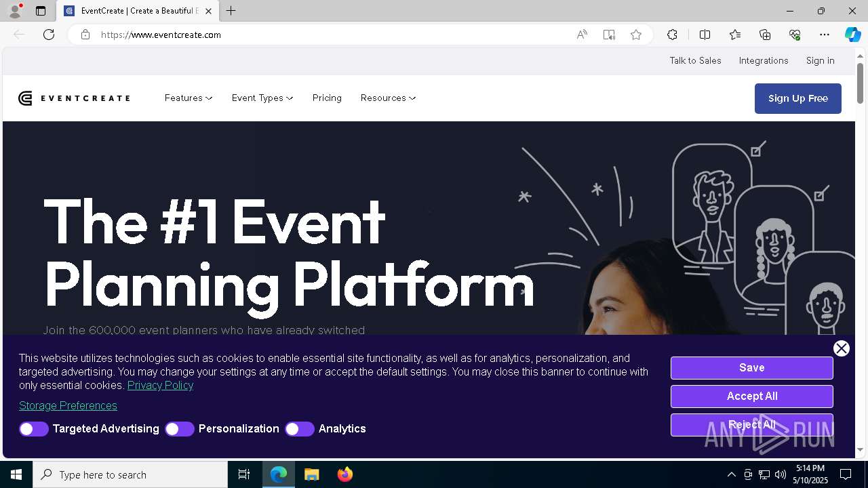Image resolution: width=868 pixels, height=488 pixels.
Task: Open the tab actions menu icon
Action: coord(41,11)
